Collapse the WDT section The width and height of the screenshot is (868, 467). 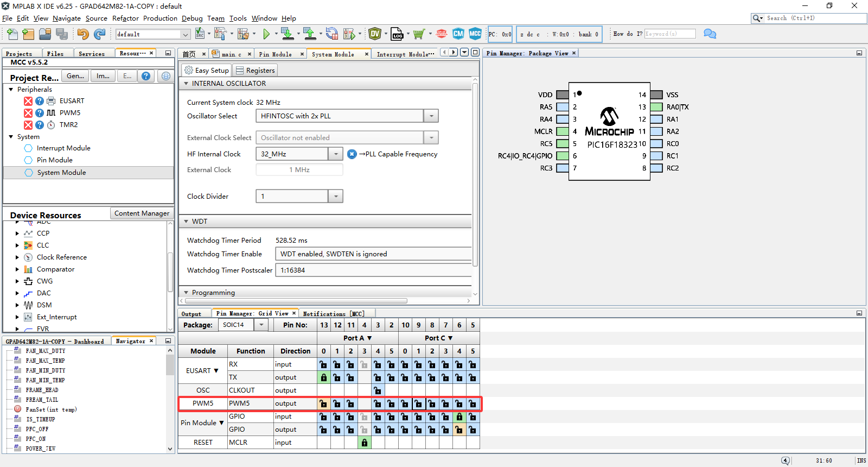click(x=186, y=222)
